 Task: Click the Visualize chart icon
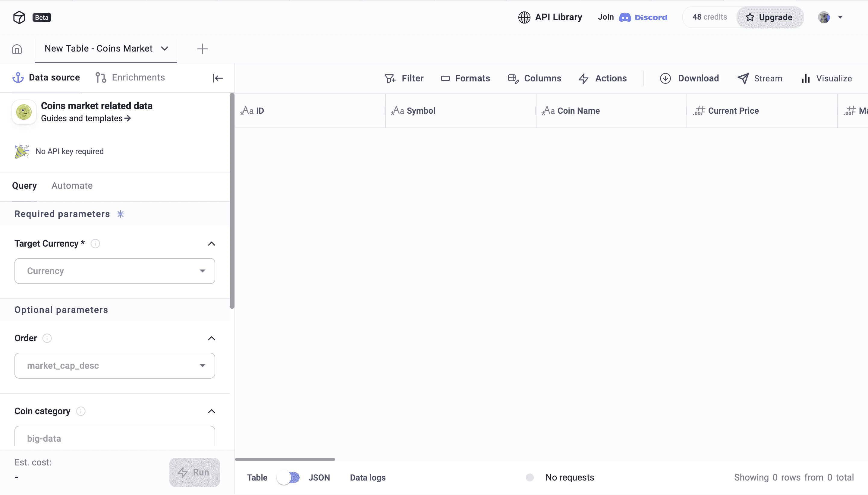[x=806, y=79]
